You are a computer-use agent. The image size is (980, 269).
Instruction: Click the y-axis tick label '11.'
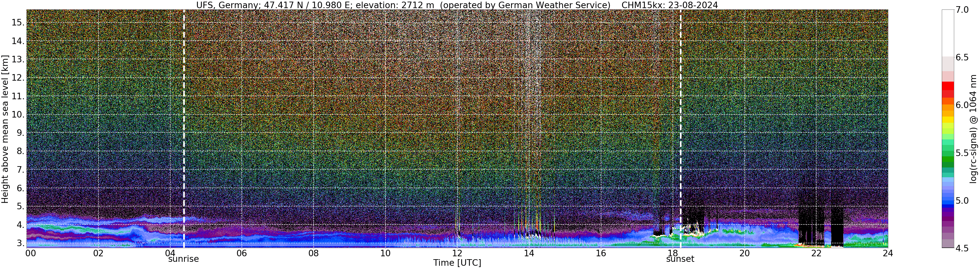coord(18,96)
